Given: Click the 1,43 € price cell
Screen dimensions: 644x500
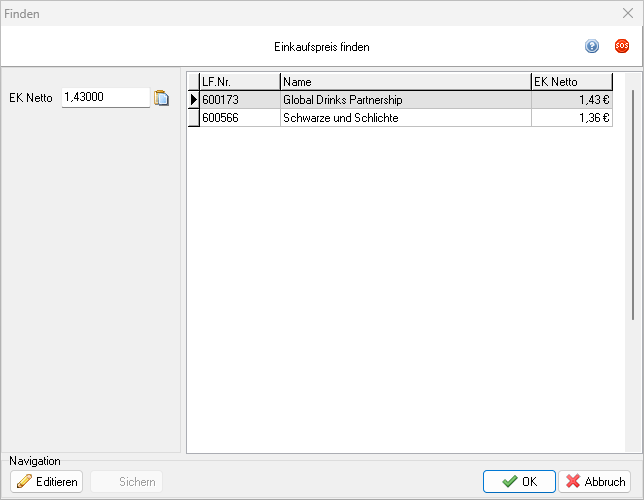Looking at the screenshot, I should (x=571, y=100).
